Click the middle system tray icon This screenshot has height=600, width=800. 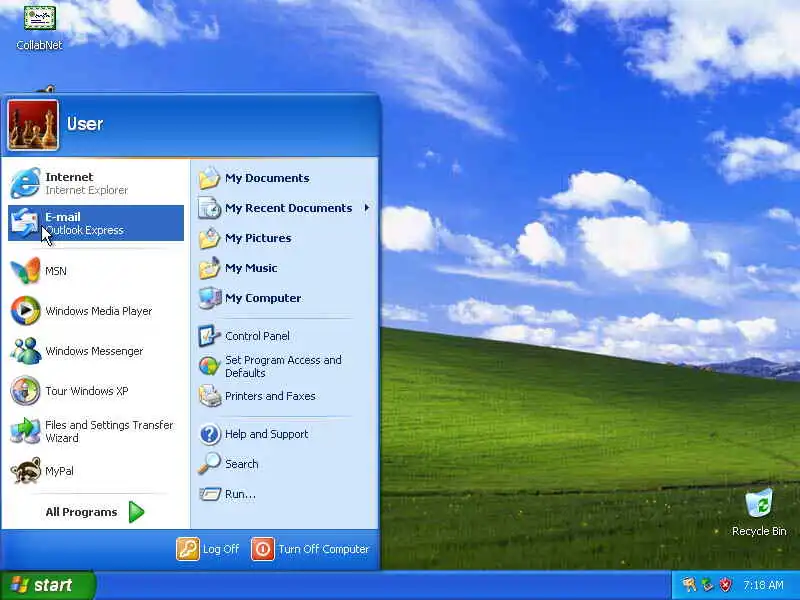click(x=707, y=585)
